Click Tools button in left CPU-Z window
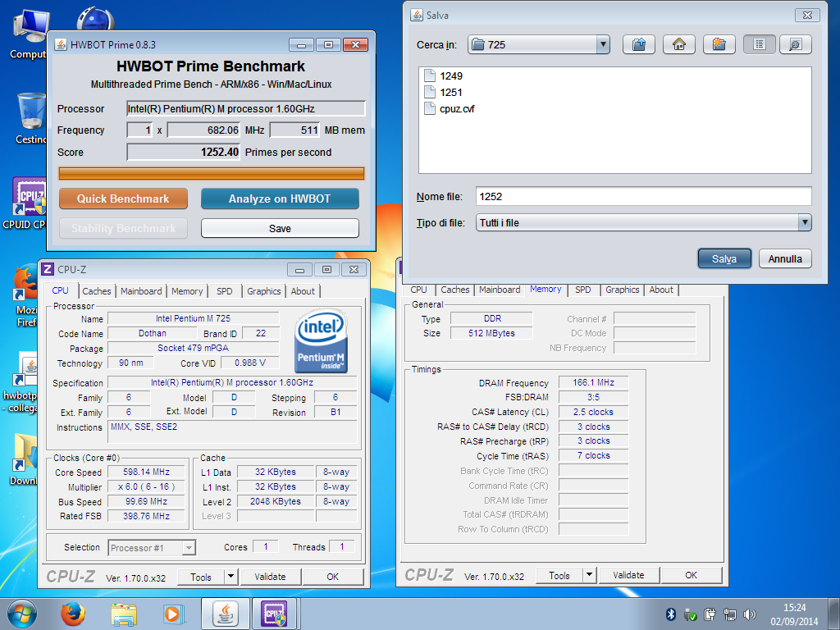Viewport: 840px width, 630px height. [x=201, y=577]
